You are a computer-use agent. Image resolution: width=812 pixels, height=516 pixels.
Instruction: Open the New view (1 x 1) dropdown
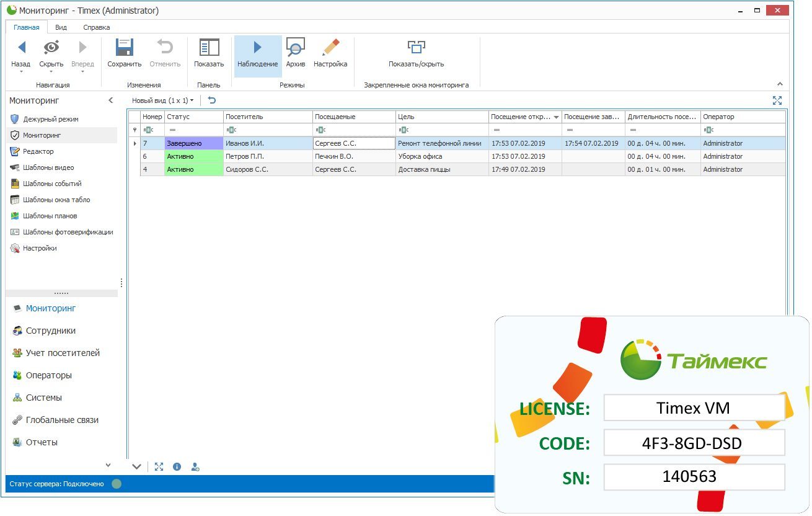[163, 100]
